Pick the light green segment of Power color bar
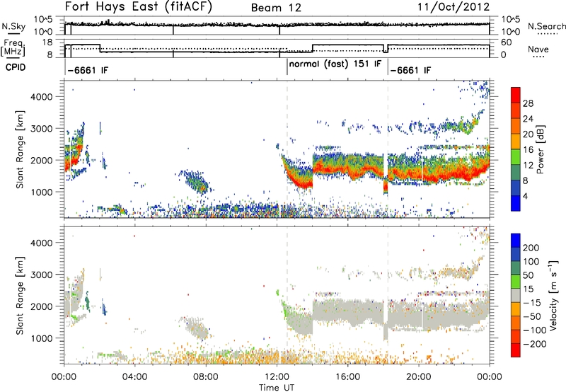 tap(516, 157)
